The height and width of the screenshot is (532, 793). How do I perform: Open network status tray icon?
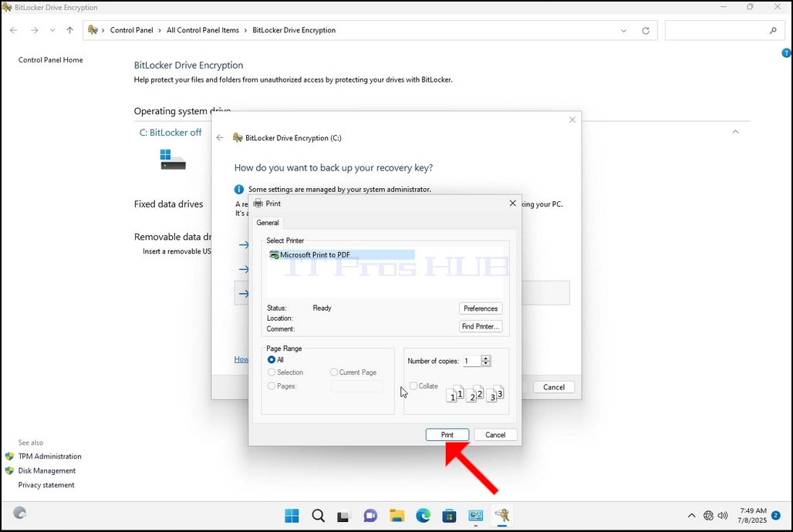click(709, 516)
